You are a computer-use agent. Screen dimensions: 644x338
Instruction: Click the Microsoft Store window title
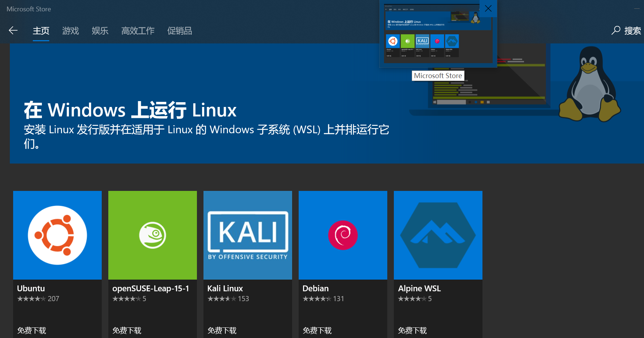[29, 9]
